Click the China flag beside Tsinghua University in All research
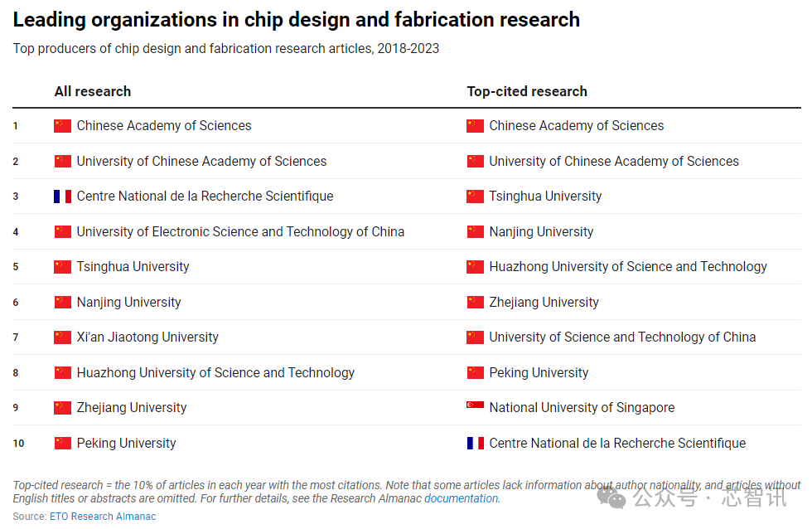The height and width of the screenshot is (529, 812). [62, 267]
